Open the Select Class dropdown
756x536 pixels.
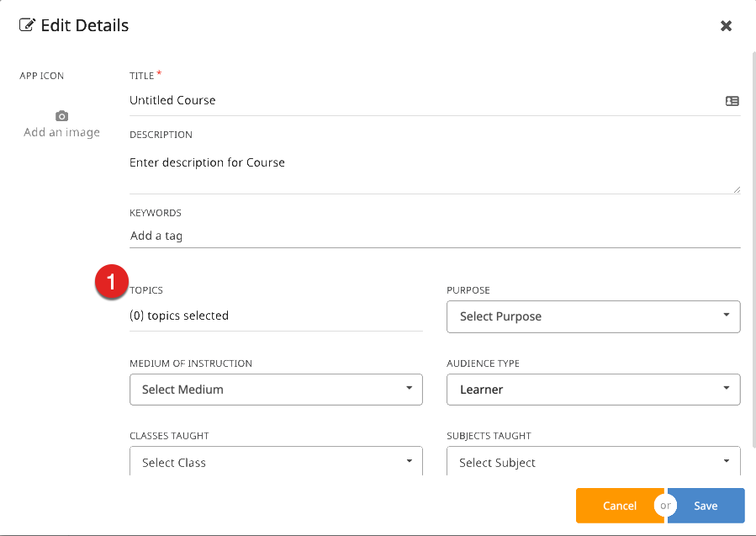(276, 462)
